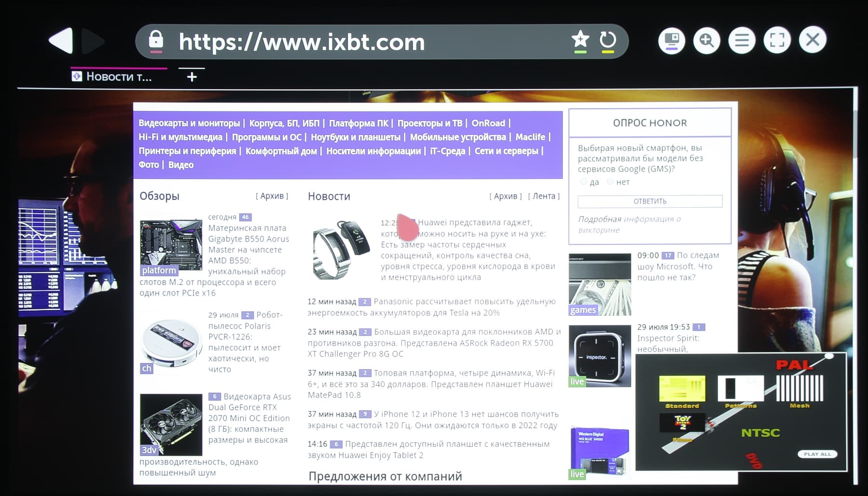The width and height of the screenshot is (868, 496).
Task: Zoom in with the magnifier icon
Action: tap(707, 40)
